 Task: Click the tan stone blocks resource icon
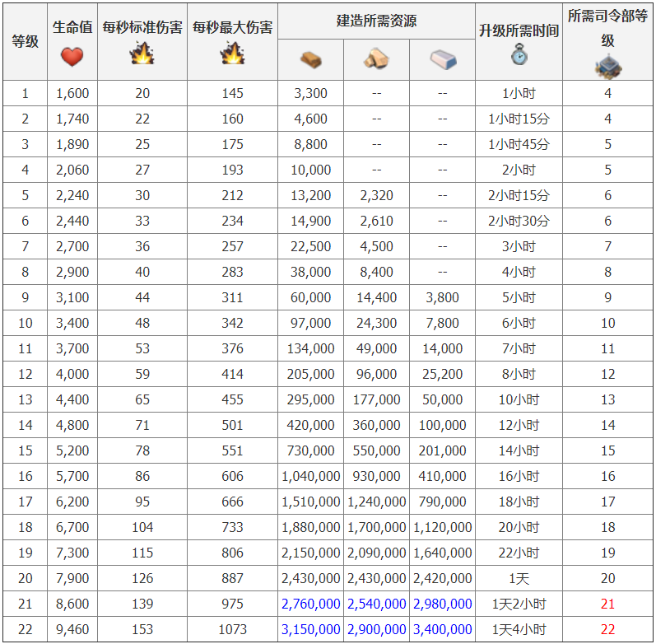coord(376,59)
